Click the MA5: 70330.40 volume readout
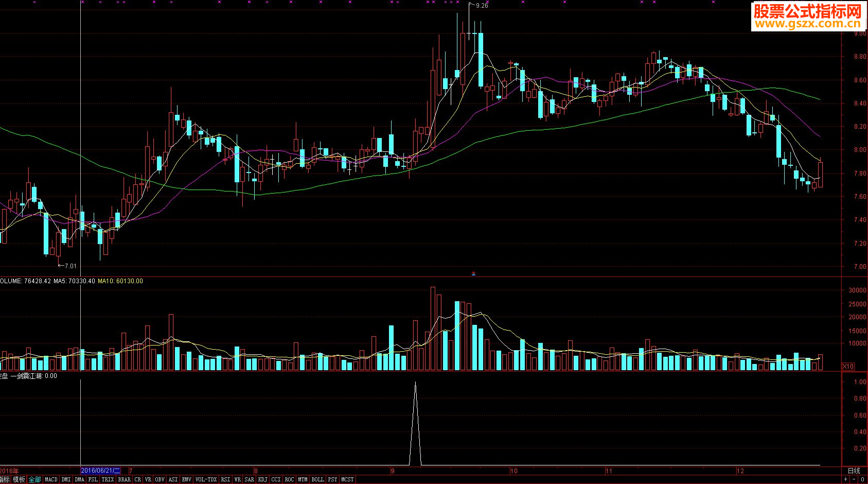This screenshot has height=484, width=868. click(x=74, y=281)
